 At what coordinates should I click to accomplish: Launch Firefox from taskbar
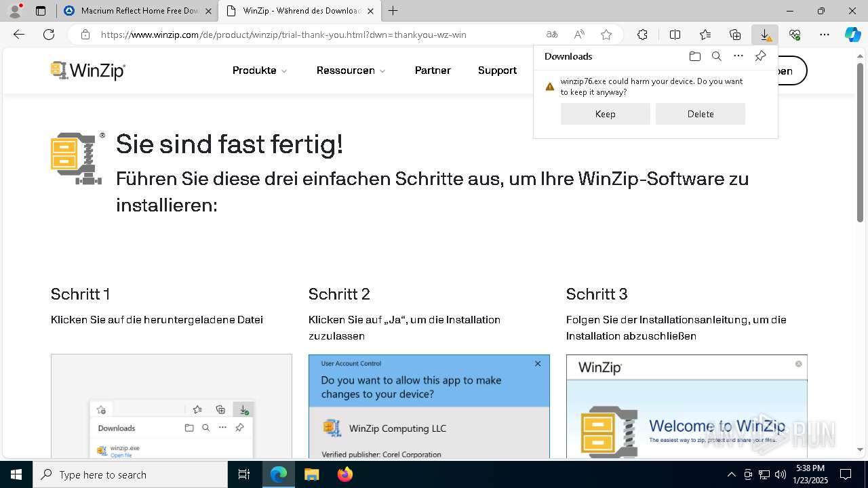344,474
